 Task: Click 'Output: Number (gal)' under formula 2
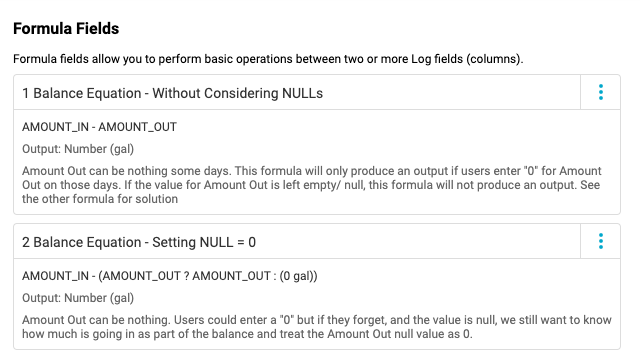(x=78, y=298)
